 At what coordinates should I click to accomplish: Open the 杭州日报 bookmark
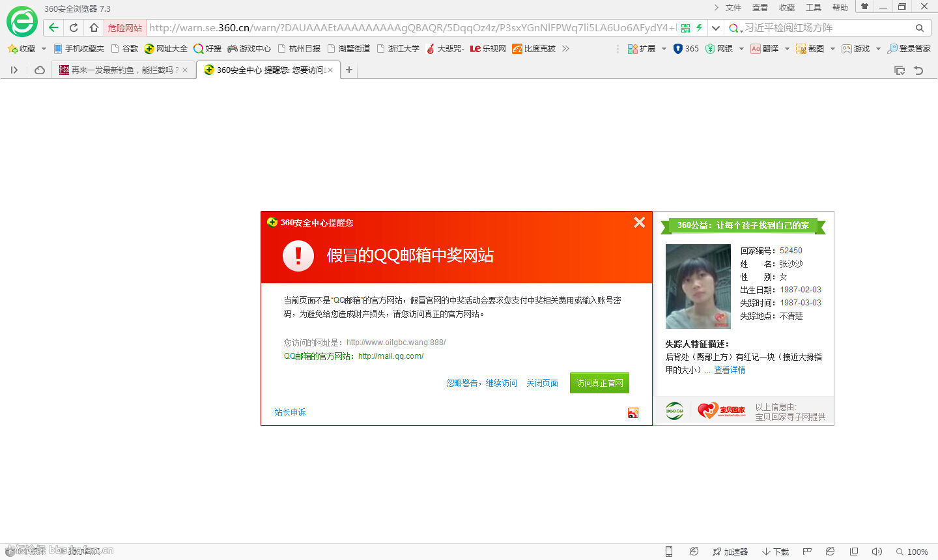pos(299,49)
